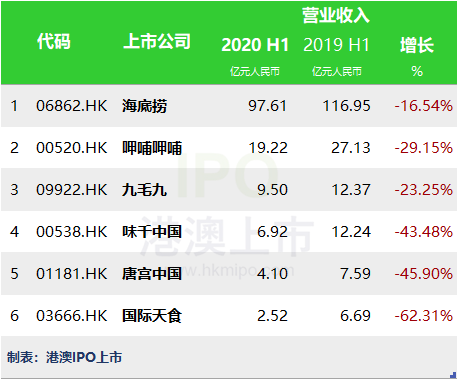Viewport: 457px width, 389px height.
Task: Select the -29.15% growth figure
Action: [424, 148]
